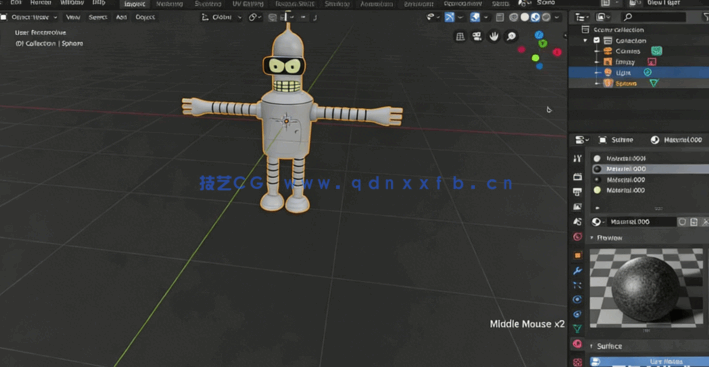Click the camera view icon in viewport
This screenshot has width=709, height=367.
(x=477, y=36)
